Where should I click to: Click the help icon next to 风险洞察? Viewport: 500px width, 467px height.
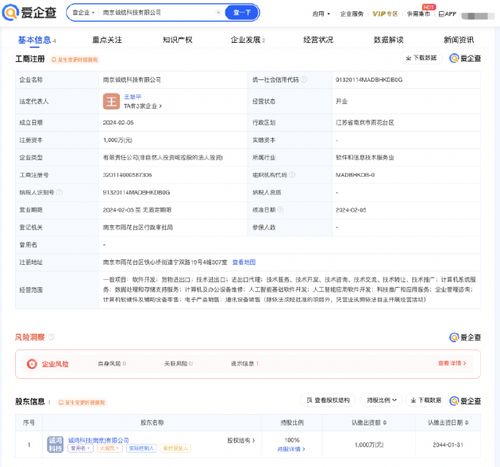[51, 337]
